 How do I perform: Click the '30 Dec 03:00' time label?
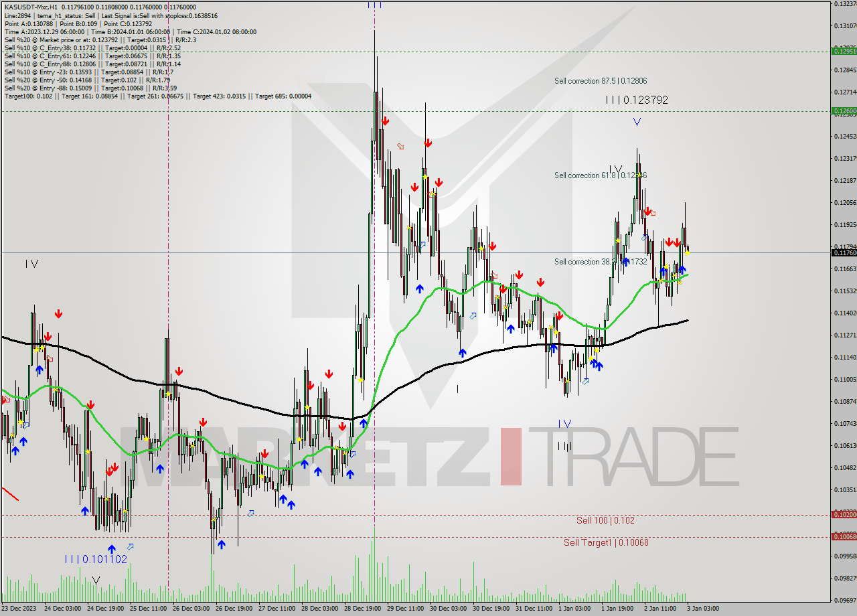click(x=448, y=609)
